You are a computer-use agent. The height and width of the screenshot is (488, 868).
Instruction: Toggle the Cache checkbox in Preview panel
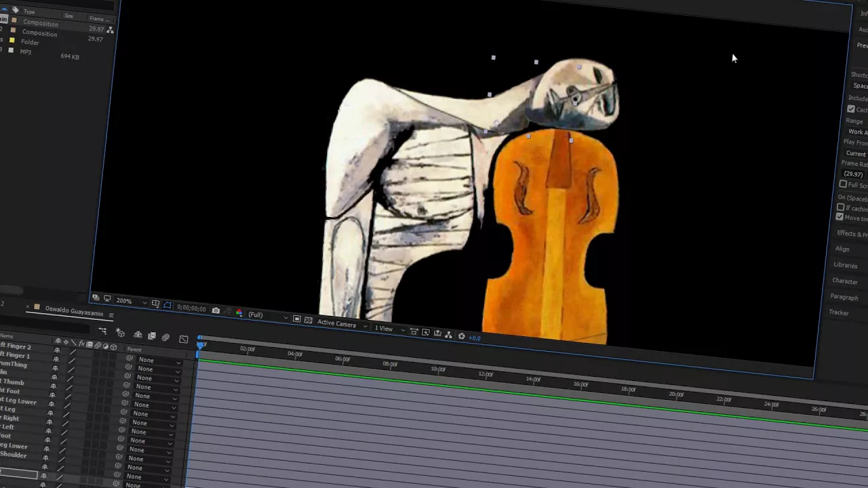coord(851,109)
